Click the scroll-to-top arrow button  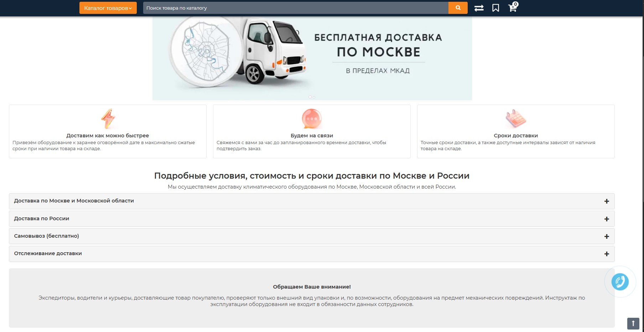pyautogui.click(x=633, y=323)
